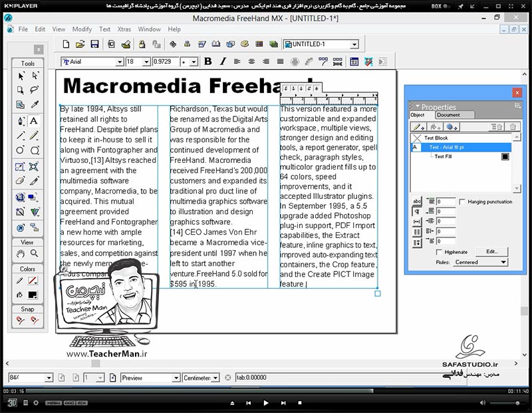This screenshot has height=413, width=532.
Task: Select the Eraser tool
Action: pyautogui.click(x=21, y=180)
